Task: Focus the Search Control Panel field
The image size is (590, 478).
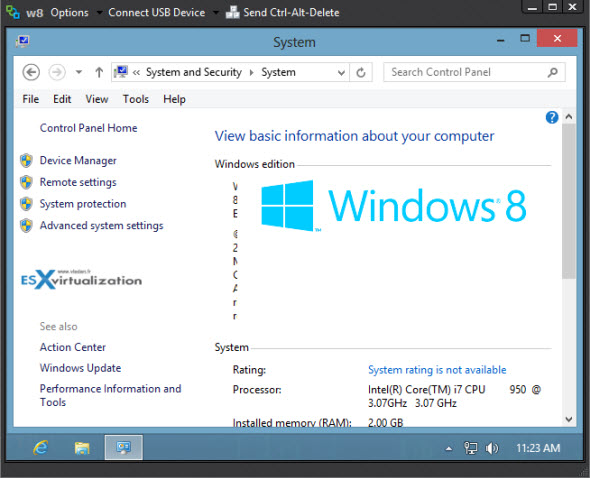Action: pyautogui.click(x=474, y=72)
